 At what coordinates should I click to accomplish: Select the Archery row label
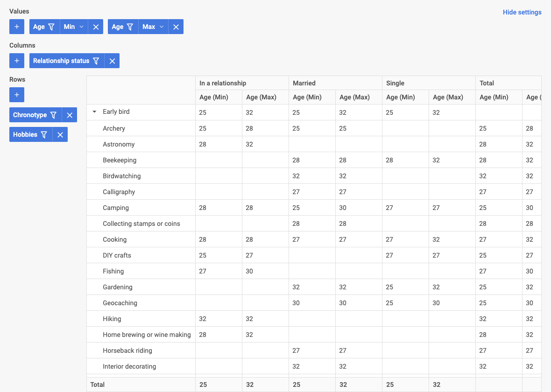tap(114, 128)
